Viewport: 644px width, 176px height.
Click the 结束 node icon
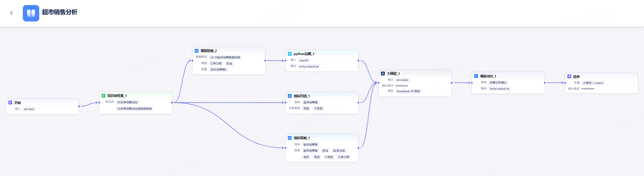569,76
